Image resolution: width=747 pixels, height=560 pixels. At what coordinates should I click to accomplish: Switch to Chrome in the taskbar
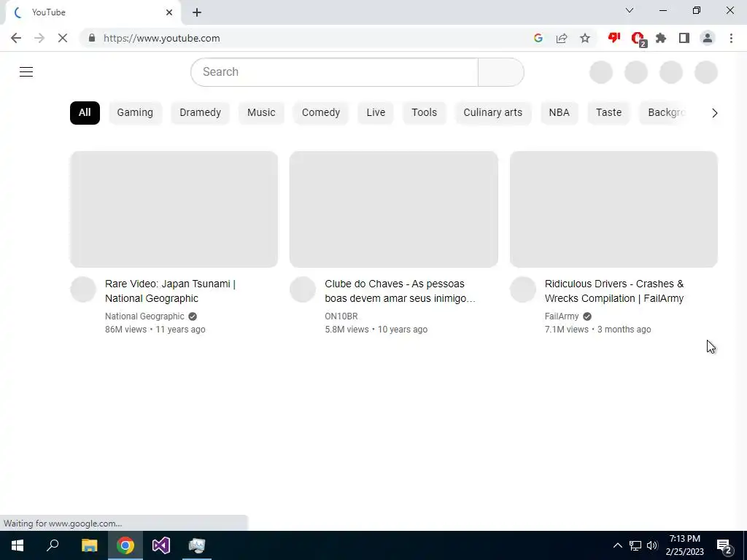pyautogui.click(x=125, y=545)
